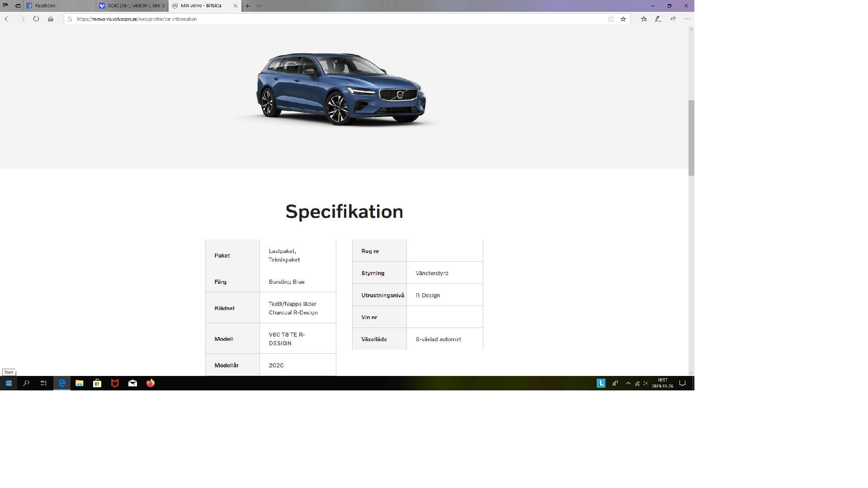Click blue L tray icon
The width and height of the screenshot is (868, 488).
[601, 383]
